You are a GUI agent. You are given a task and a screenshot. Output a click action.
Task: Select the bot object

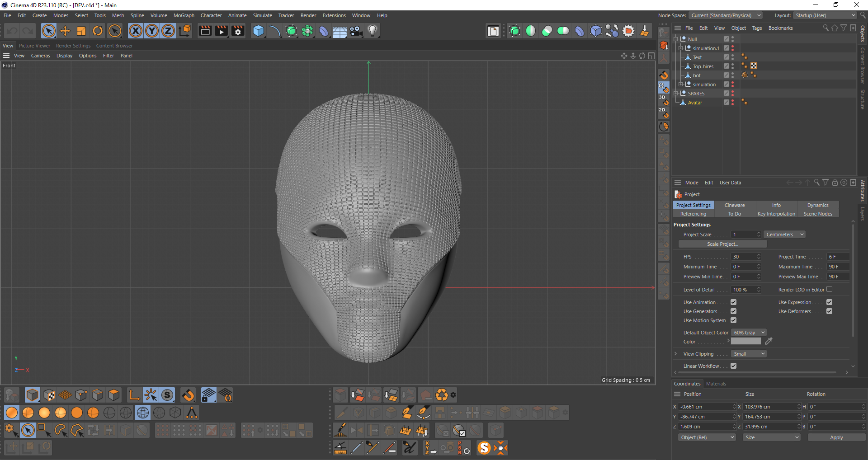697,75
